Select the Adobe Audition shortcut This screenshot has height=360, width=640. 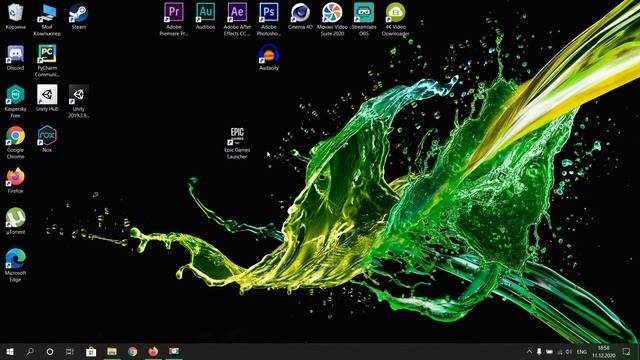[205, 16]
